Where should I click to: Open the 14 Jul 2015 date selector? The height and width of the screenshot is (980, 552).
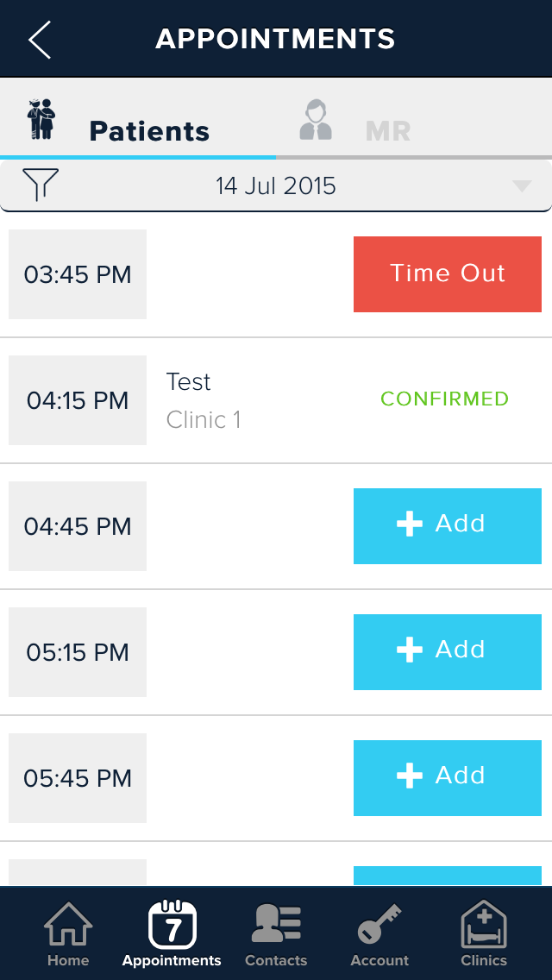pyautogui.click(x=276, y=185)
